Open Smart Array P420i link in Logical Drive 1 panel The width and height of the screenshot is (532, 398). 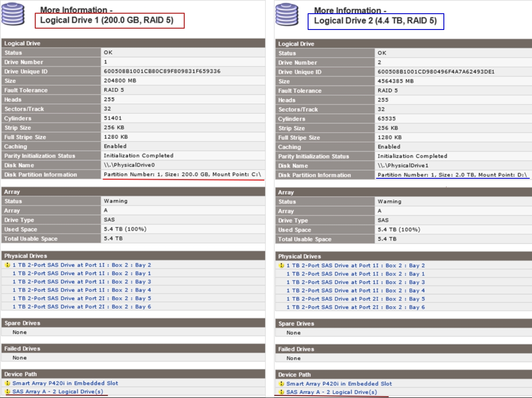(65, 383)
